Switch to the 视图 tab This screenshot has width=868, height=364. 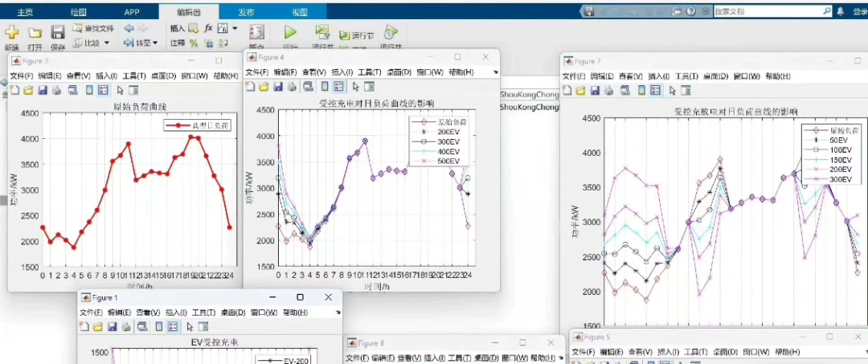300,11
